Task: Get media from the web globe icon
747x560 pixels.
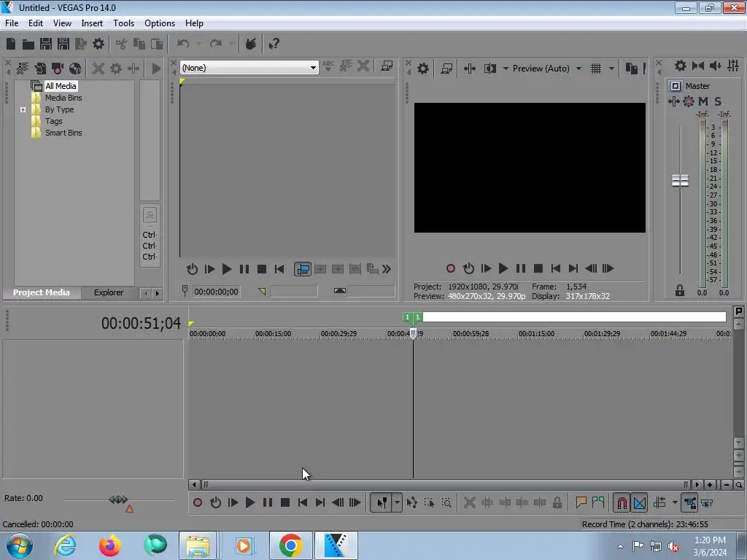Action: point(75,68)
